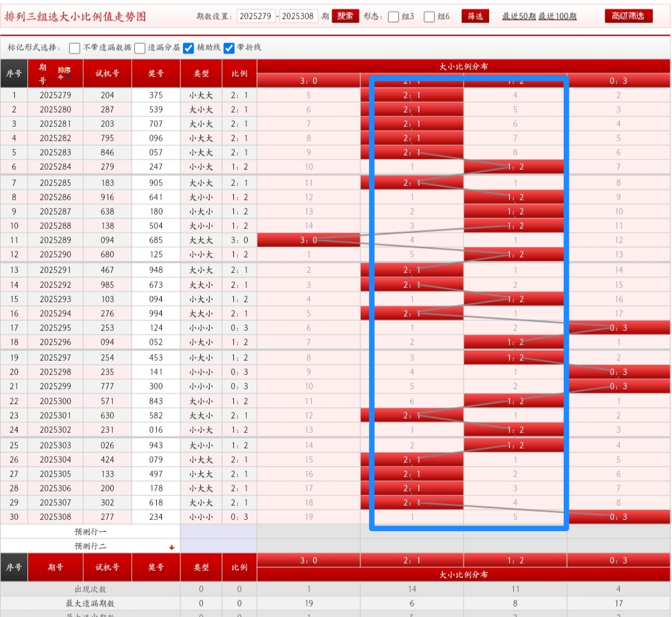
Task: Select period number 2025279
Action: [x=55, y=95]
